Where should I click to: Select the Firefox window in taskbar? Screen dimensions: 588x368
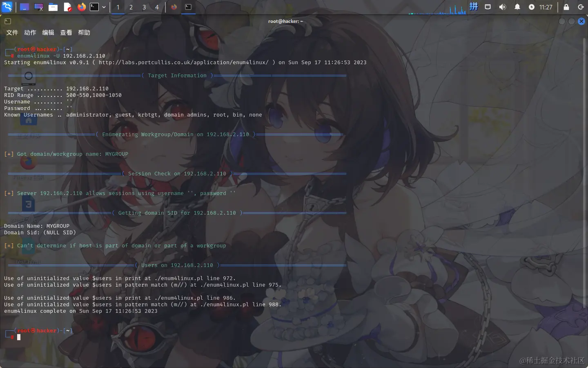pos(174,7)
